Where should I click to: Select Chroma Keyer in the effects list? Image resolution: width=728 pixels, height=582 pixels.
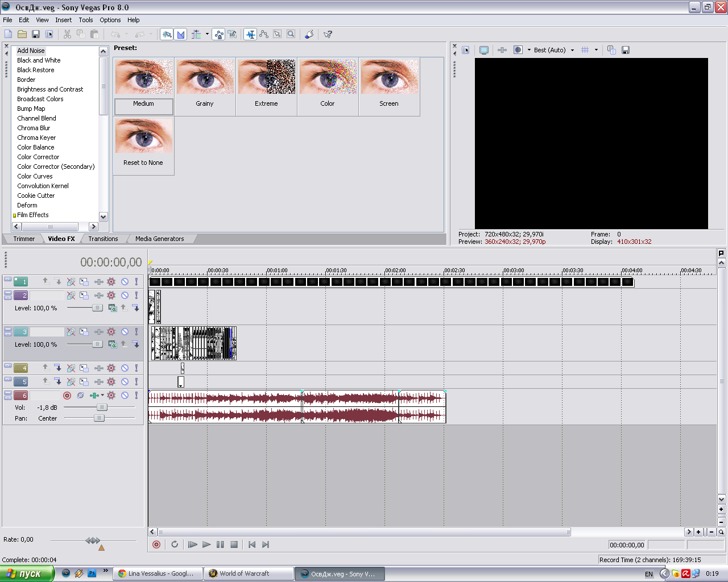coord(36,138)
